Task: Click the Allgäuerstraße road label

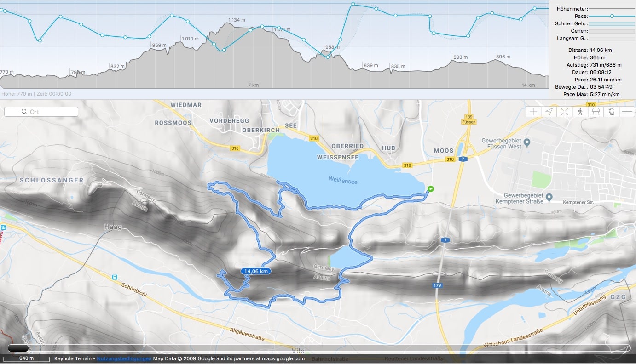Action: point(247,335)
